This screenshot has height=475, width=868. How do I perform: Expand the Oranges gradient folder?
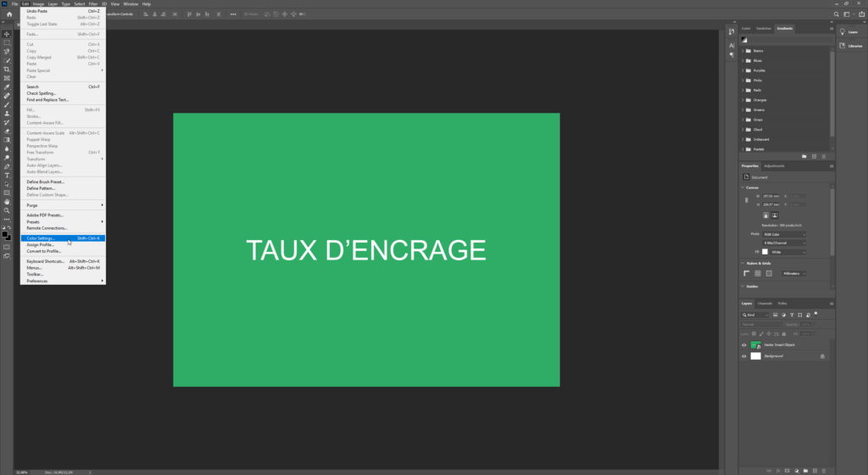pos(743,100)
